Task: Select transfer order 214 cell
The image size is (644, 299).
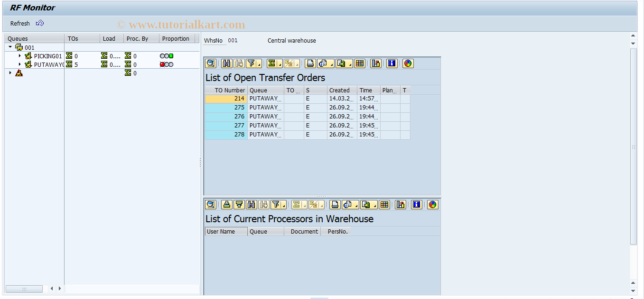Action: coord(226,99)
